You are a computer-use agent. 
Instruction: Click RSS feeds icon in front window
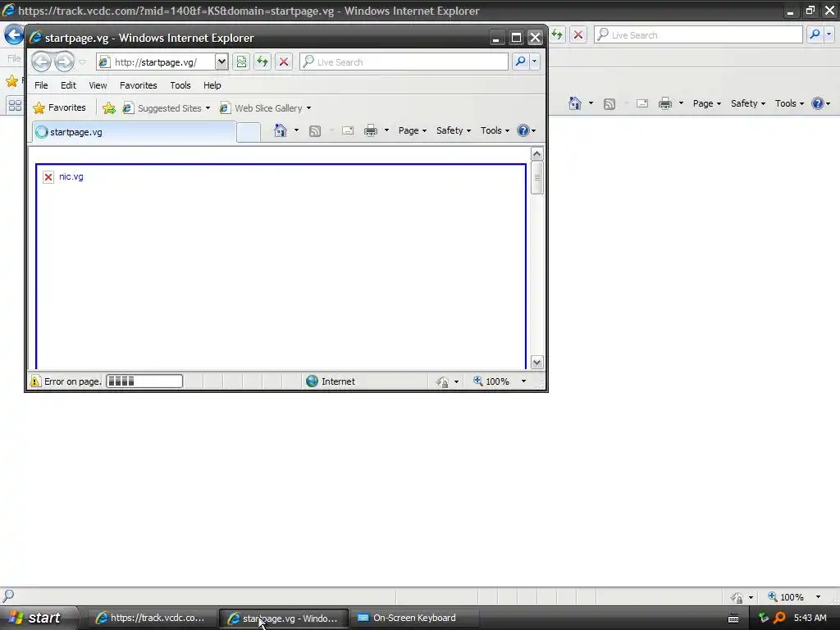click(x=315, y=130)
